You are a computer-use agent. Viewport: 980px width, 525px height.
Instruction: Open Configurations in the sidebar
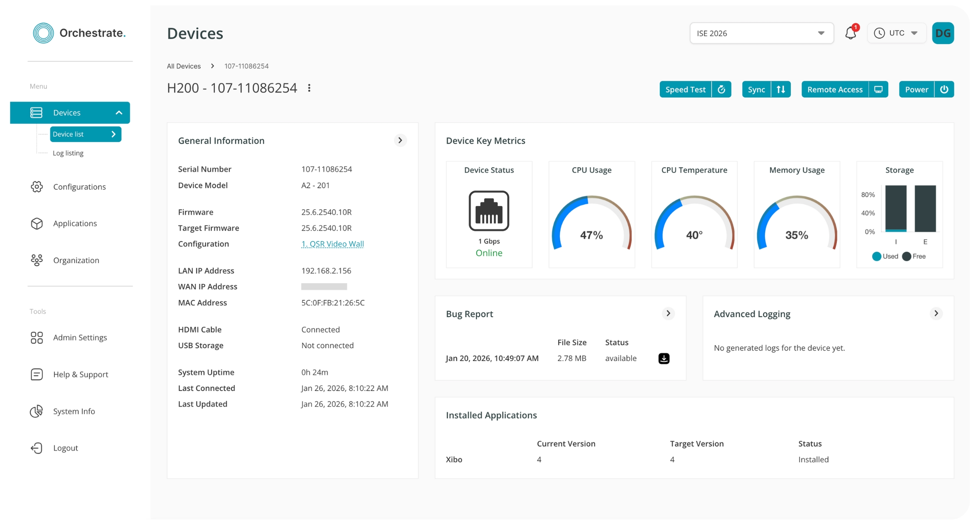[79, 187]
